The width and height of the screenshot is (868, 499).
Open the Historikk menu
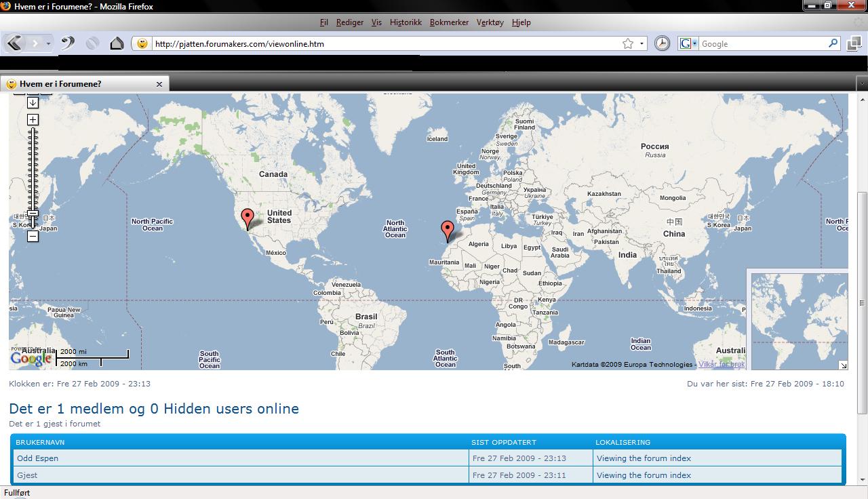[406, 22]
